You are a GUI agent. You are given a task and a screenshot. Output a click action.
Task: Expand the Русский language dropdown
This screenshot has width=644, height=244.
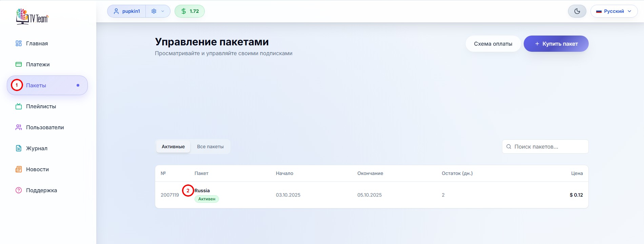(x=614, y=11)
